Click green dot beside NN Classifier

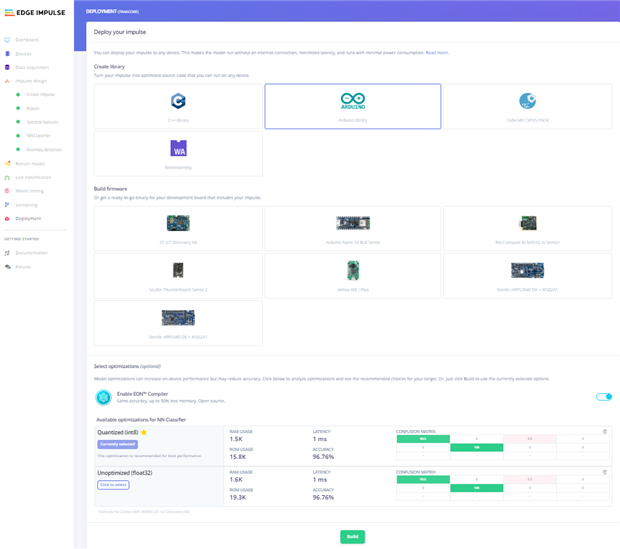[x=18, y=136]
